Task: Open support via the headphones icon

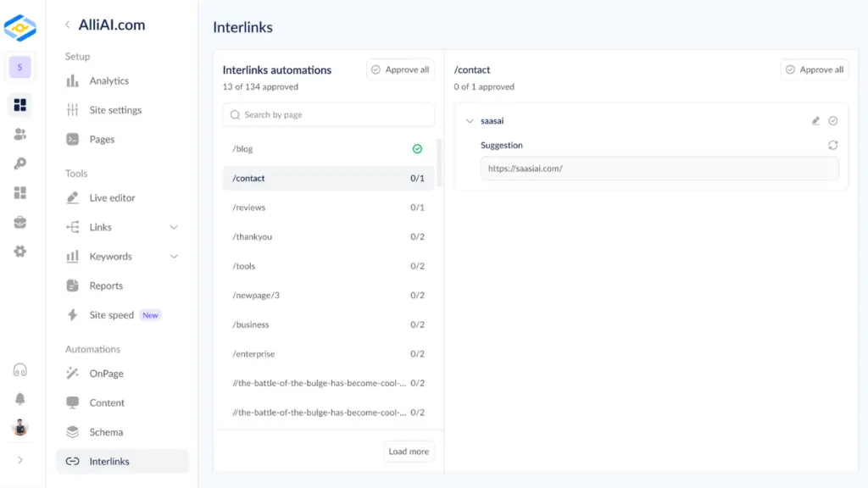Action: point(20,370)
